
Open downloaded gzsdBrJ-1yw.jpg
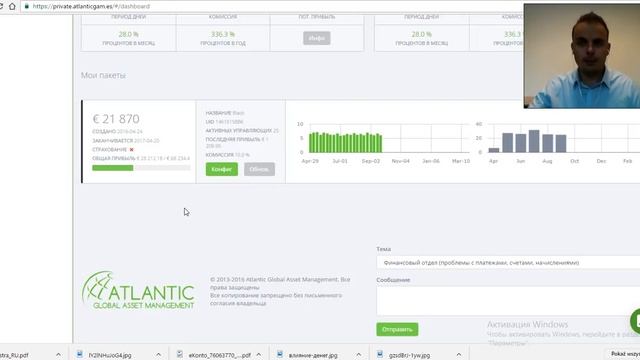(x=409, y=355)
